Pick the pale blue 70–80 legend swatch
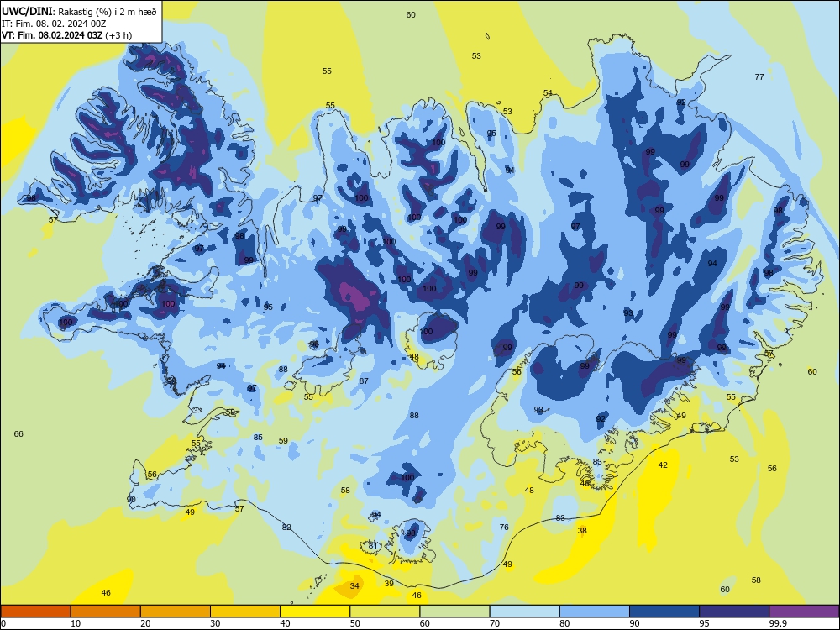840x630 pixels. (x=524, y=612)
